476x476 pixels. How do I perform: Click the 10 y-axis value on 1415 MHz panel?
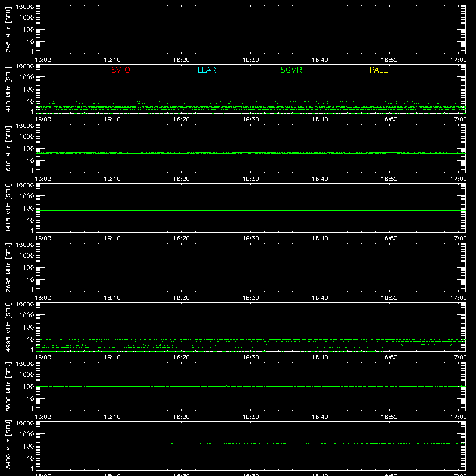[x=30, y=220]
